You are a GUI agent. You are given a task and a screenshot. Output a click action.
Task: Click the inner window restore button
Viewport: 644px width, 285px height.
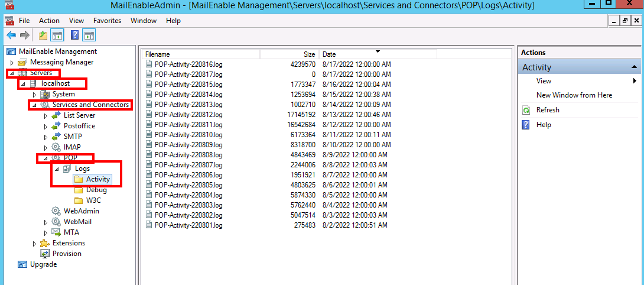pos(625,21)
